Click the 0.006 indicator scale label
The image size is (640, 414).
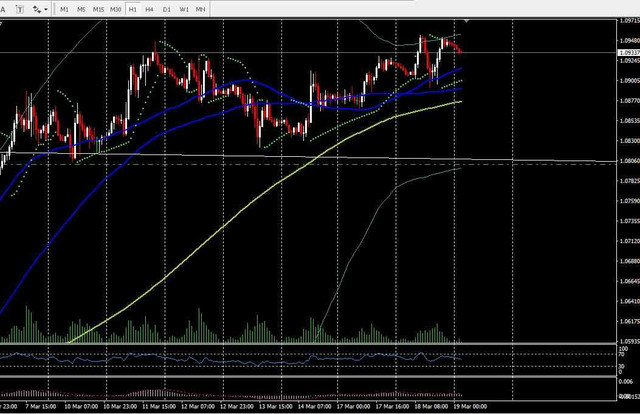[x=626, y=381]
